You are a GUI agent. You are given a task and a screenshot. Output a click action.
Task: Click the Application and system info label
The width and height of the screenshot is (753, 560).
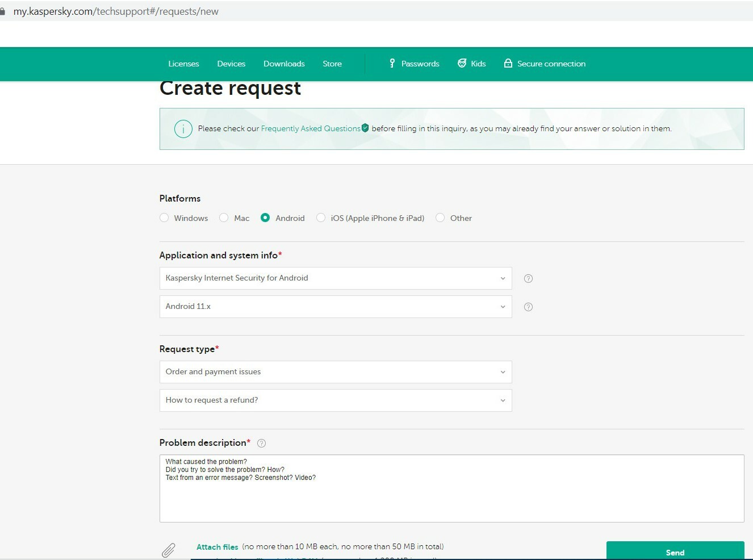tap(219, 256)
